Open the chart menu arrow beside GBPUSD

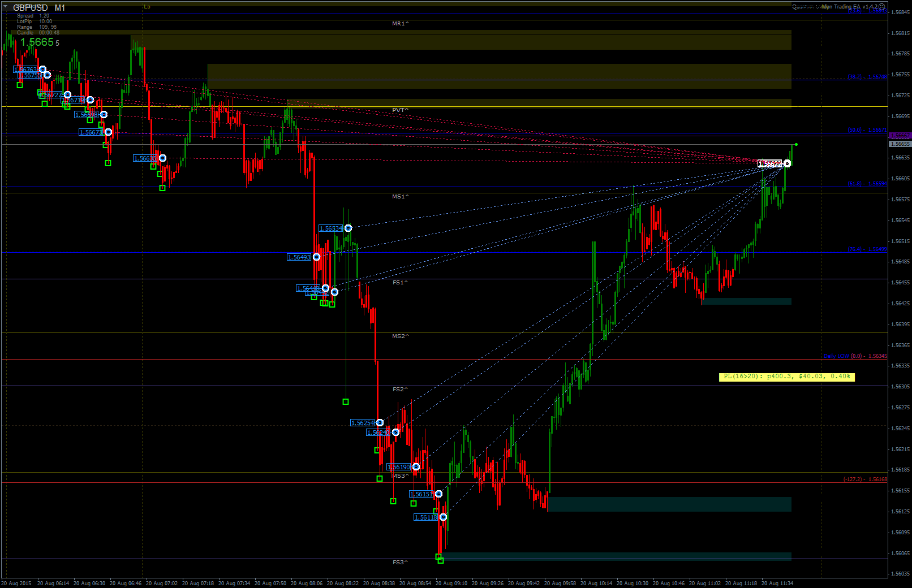point(6,7)
